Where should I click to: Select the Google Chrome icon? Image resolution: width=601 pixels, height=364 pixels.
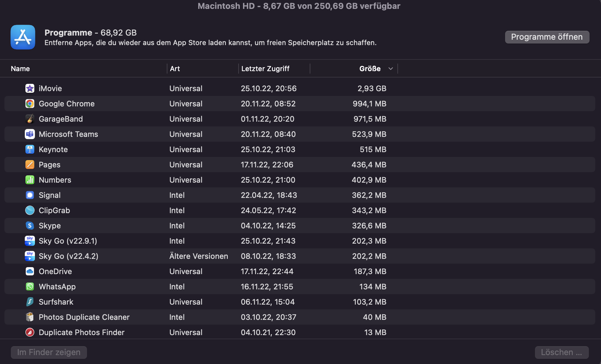click(x=30, y=104)
